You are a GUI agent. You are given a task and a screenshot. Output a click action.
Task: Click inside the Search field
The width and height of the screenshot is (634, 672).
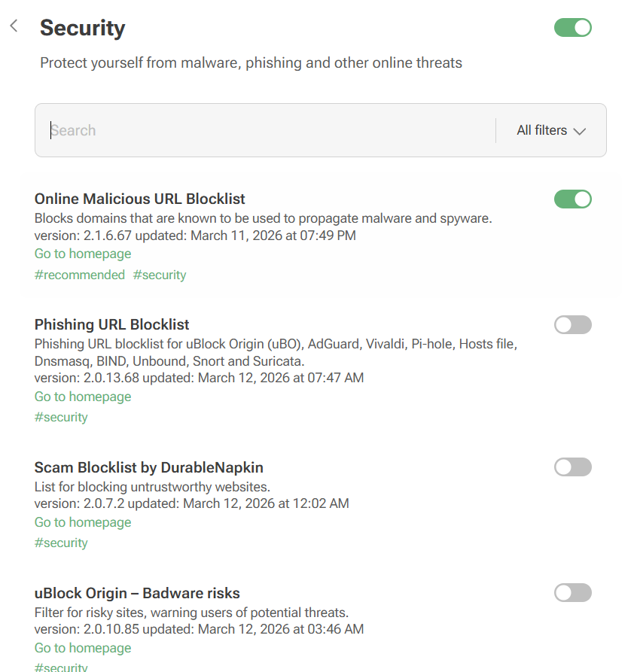[226, 130]
